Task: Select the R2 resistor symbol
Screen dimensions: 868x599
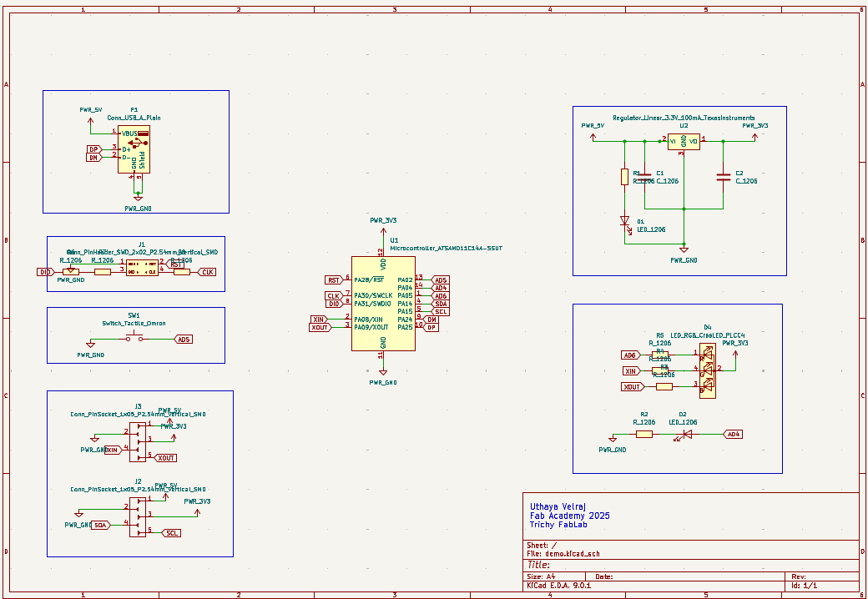Action: 644,434
